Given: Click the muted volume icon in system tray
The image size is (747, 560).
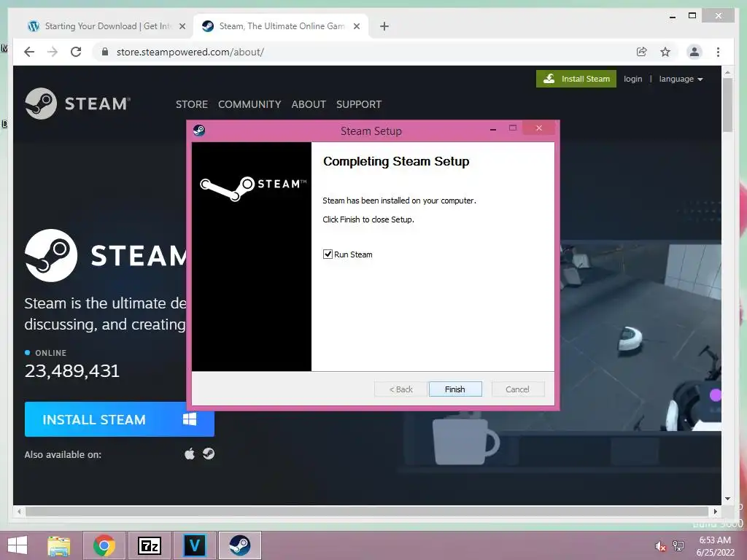Looking at the screenshot, I should [660, 546].
